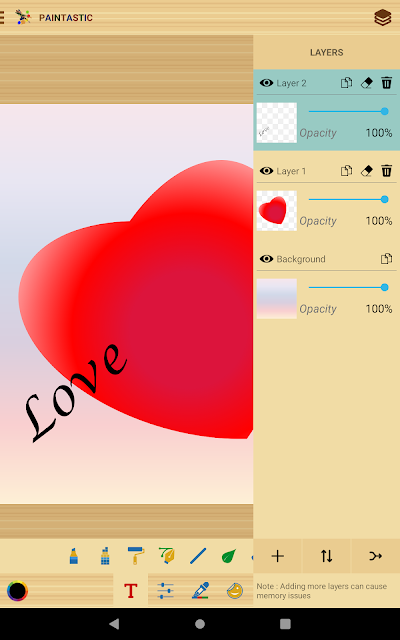Open the layers panel stack icon

click(382, 18)
